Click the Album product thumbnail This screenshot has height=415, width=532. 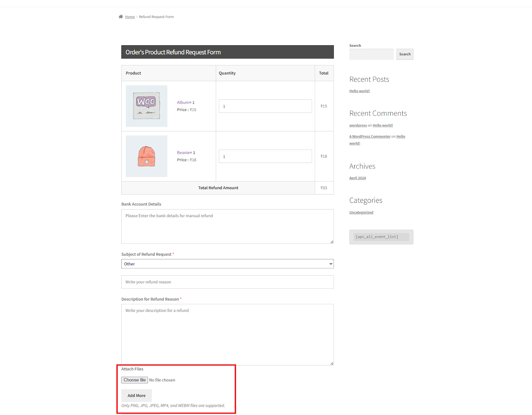[146, 106]
